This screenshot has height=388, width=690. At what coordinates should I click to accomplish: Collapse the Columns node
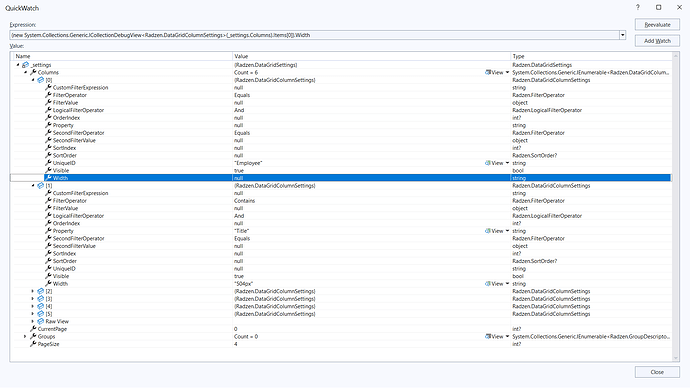26,72
